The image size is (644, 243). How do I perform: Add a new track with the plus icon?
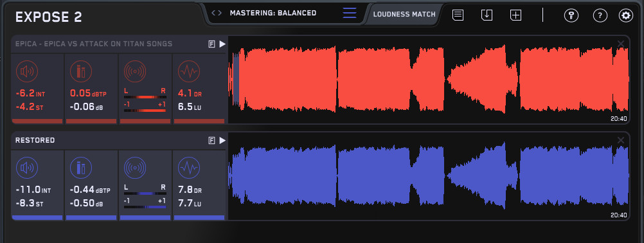pyautogui.click(x=515, y=15)
